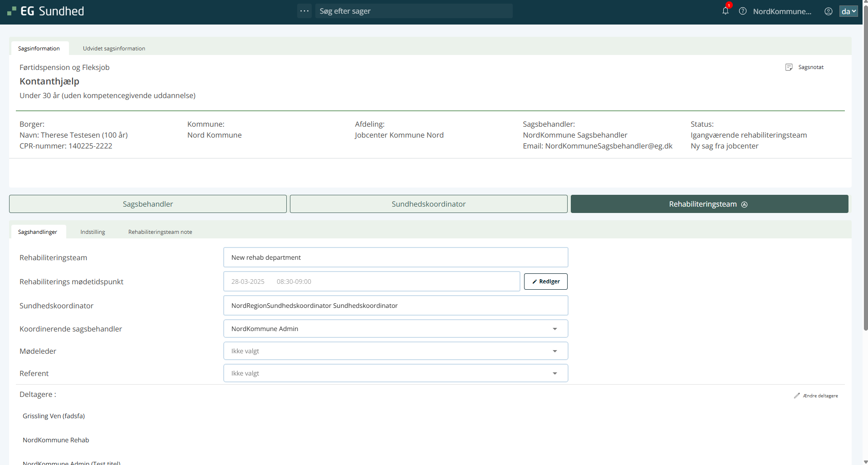Expand the Mødeleder dropdown
Screen dimensions: 868x465
(554, 351)
